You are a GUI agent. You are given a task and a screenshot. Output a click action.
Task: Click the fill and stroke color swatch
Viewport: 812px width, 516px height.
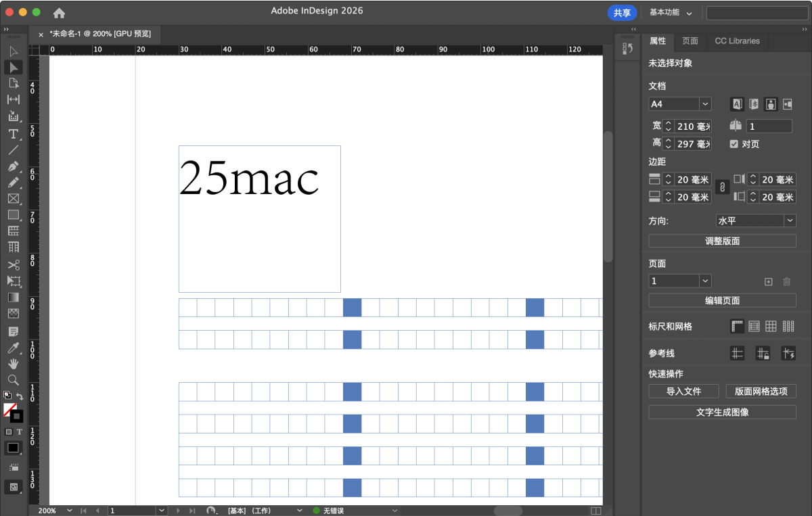tap(11, 412)
